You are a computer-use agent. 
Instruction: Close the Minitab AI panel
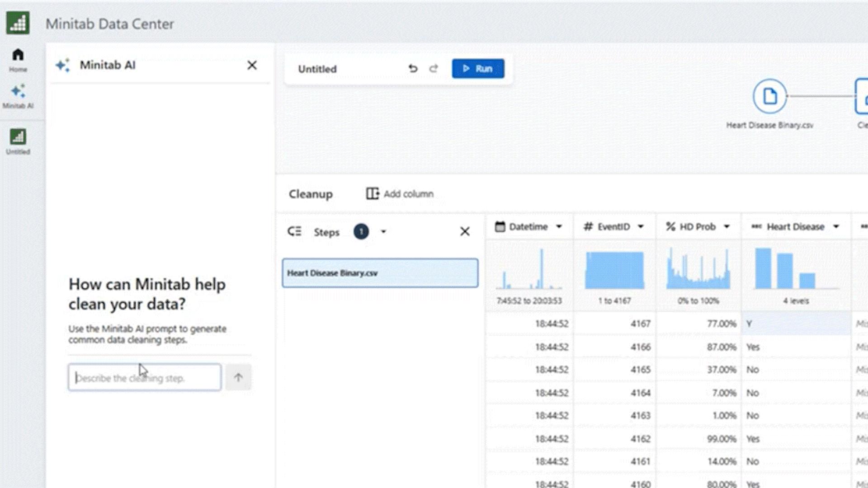(252, 66)
